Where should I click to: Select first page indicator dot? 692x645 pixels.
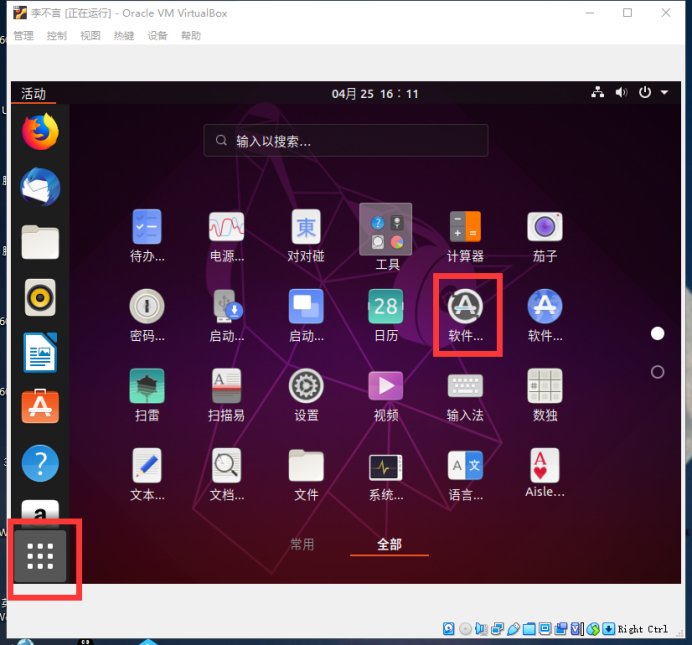pos(657,334)
